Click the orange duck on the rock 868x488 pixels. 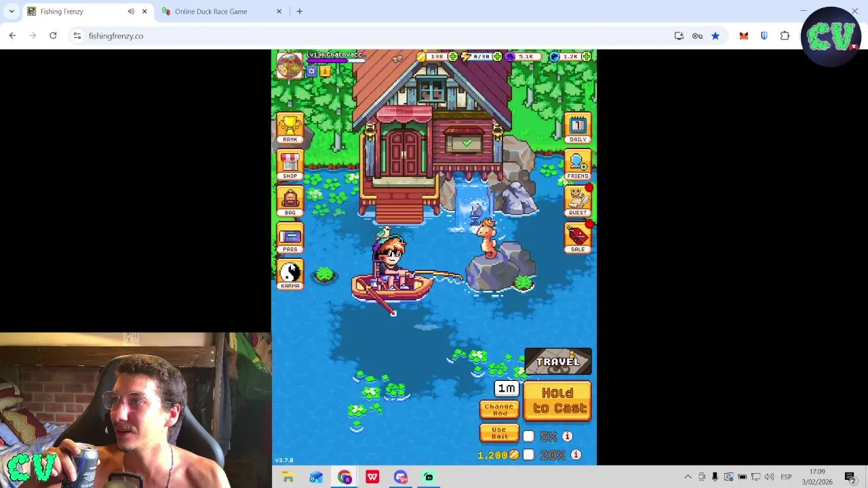pos(487,237)
